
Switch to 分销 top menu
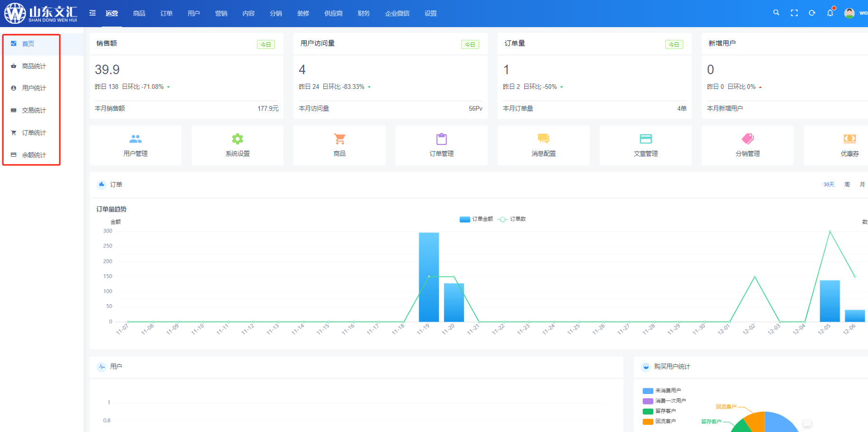(x=276, y=13)
